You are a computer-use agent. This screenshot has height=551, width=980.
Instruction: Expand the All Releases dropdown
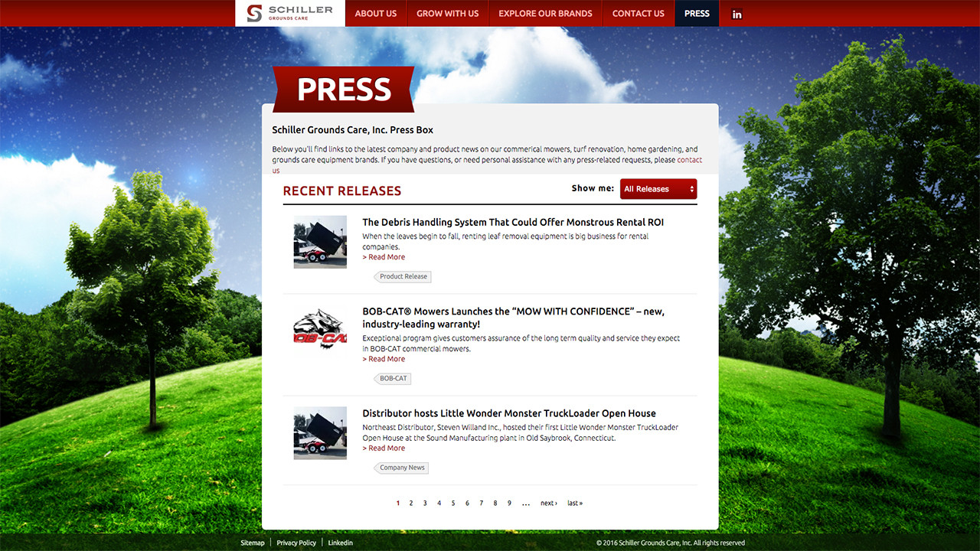(658, 189)
